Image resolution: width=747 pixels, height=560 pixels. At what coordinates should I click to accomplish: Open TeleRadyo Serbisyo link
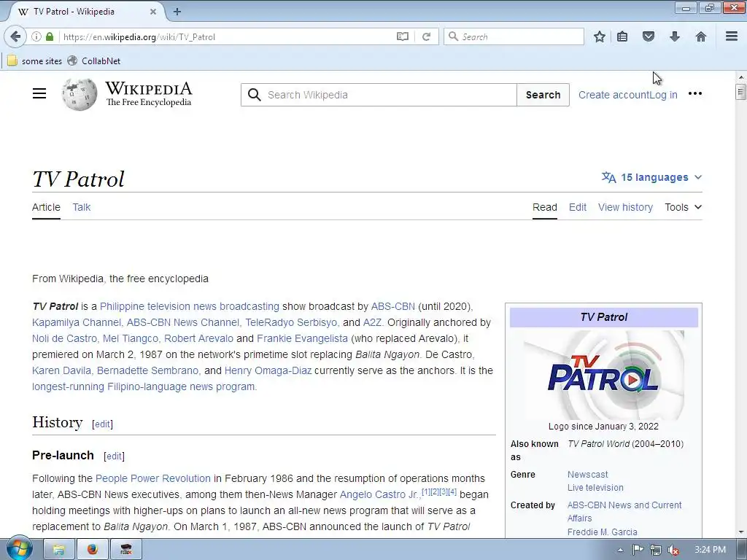click(x=292, y=322)
